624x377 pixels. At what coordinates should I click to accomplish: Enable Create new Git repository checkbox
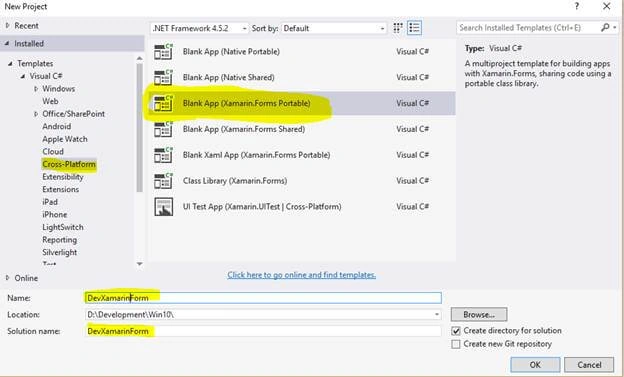pyautogui.click(x=456, y=344)
